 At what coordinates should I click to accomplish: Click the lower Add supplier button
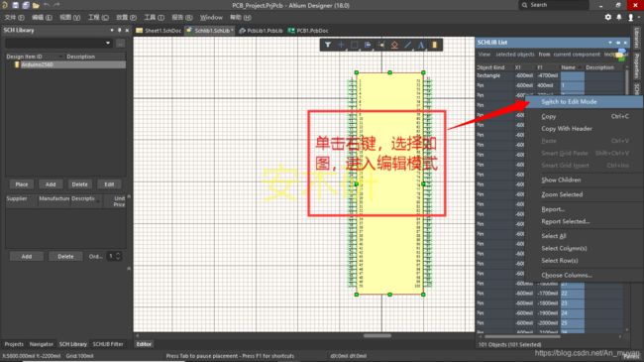pyautogui.click(x=27, y=256)
